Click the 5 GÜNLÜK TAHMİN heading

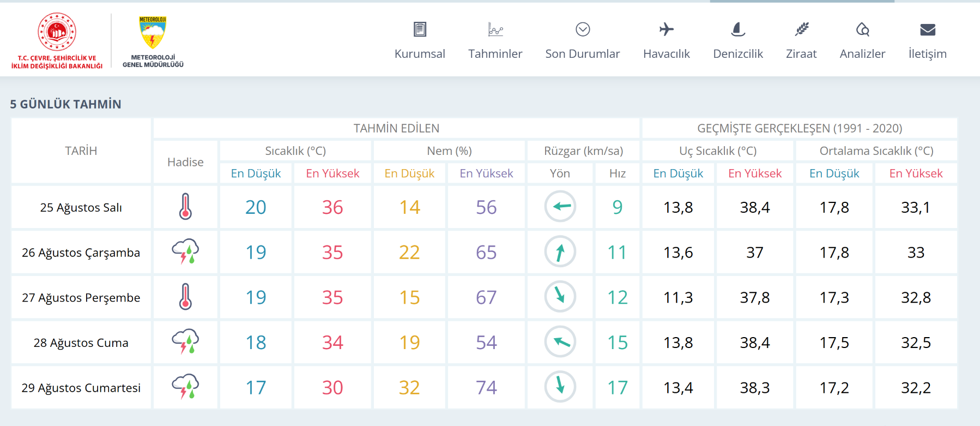65,104
